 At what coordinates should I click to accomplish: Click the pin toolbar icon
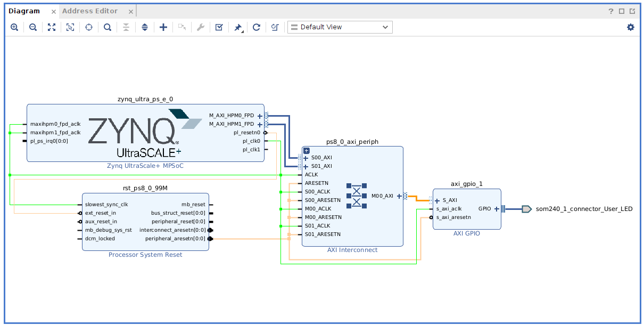(238, 27)
